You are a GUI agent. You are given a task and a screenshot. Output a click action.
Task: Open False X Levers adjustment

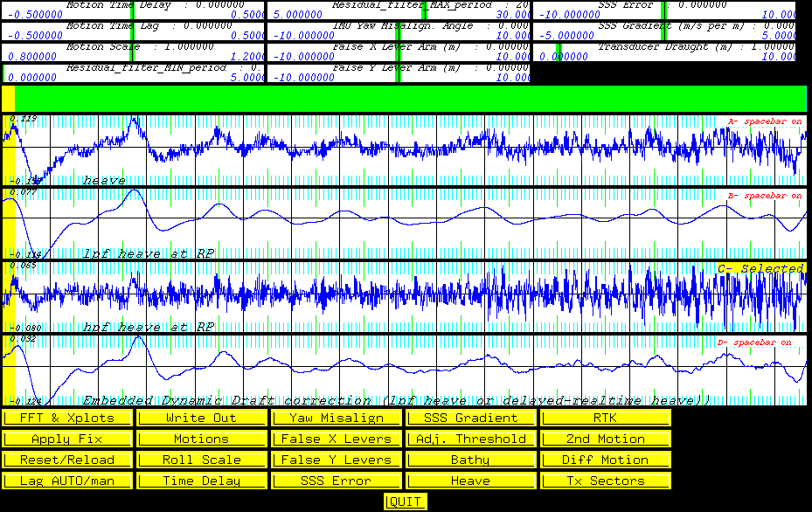tap(336, 439)
